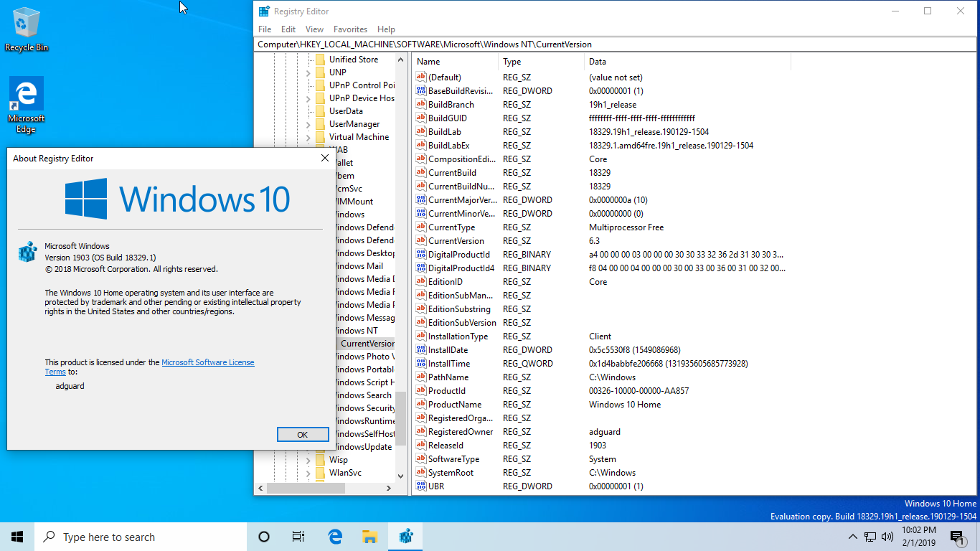980x551 pixels.
Task: Click the UserData folder icon
Action: 320,111
